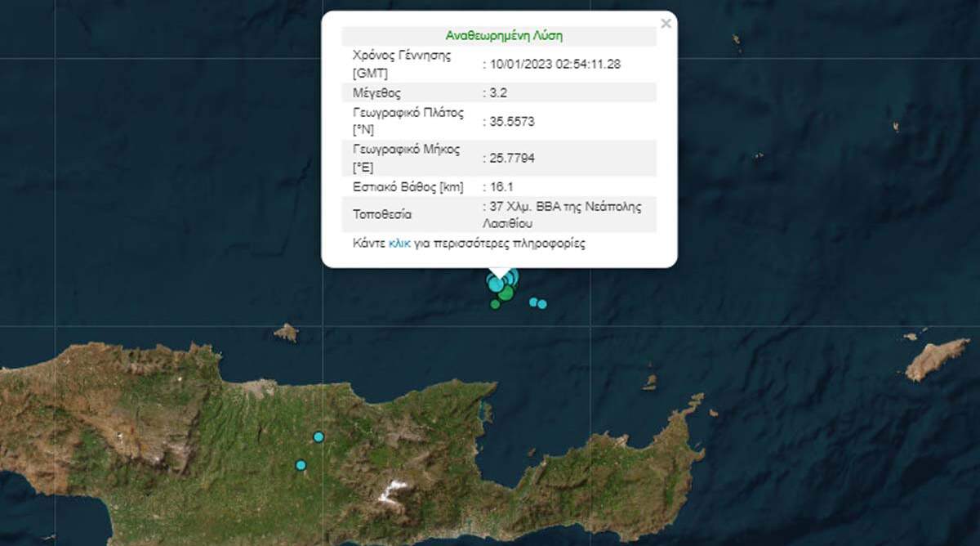Click the magnitude value 3.2
Image resolution: width=980 pixels, height=546 pixels.
click(498, 92)
